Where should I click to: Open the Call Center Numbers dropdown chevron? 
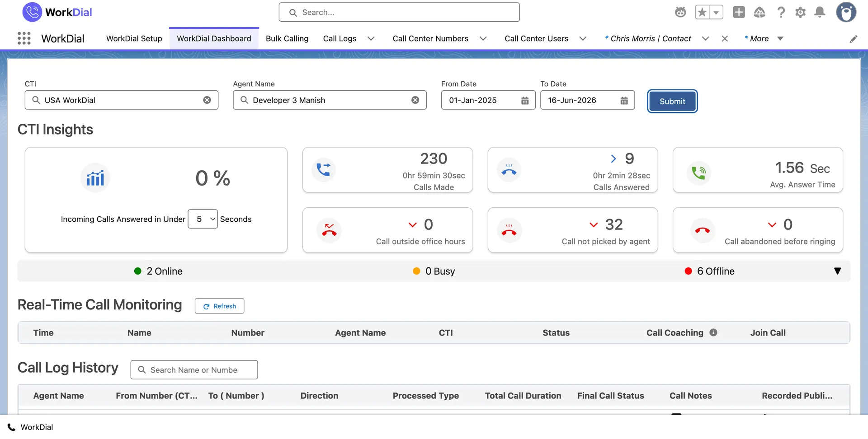pos(483,39)
